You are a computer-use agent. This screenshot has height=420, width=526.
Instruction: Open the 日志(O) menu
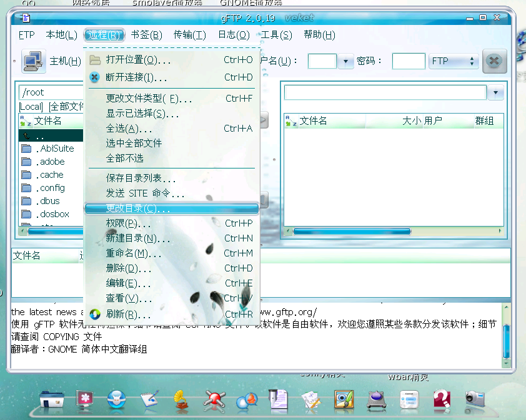tap(234, 35)
